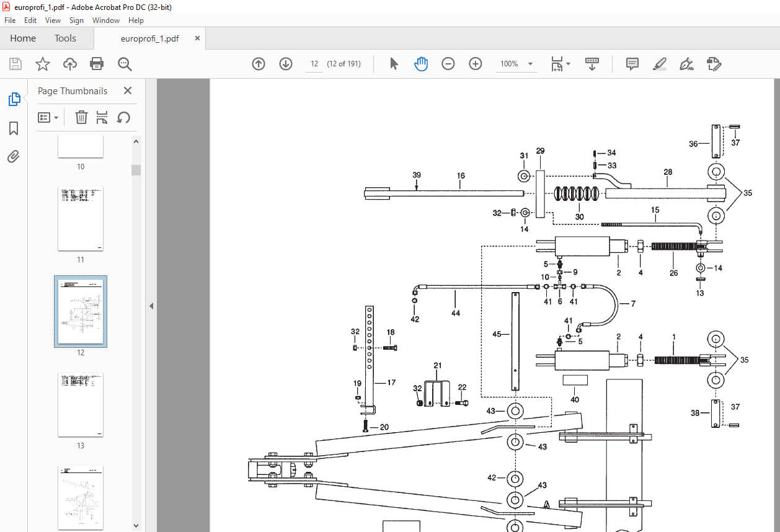Close the europrofi_1.pdf tab

(x=197, y=38)
